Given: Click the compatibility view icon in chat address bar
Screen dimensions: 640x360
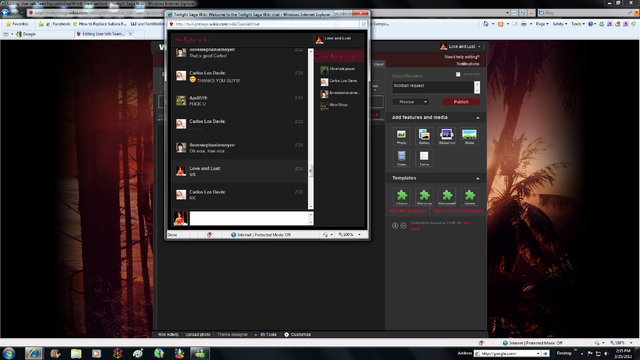Looking at the screenshot, I should [363, 24].
